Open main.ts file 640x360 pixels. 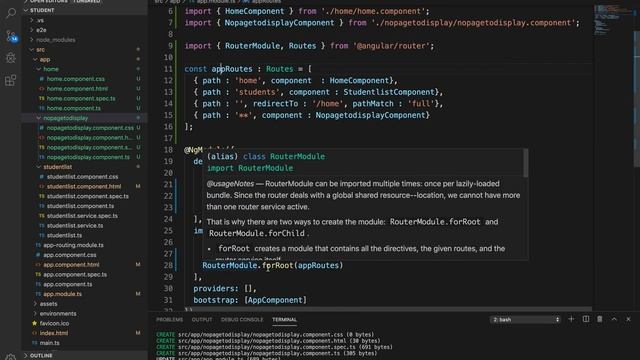(x=49, y=343)
